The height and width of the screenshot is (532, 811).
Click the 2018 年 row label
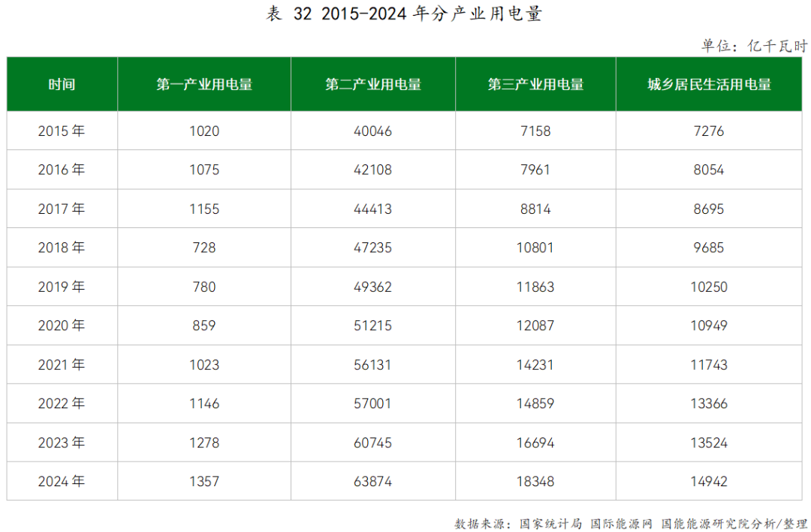tap(62, 248)
